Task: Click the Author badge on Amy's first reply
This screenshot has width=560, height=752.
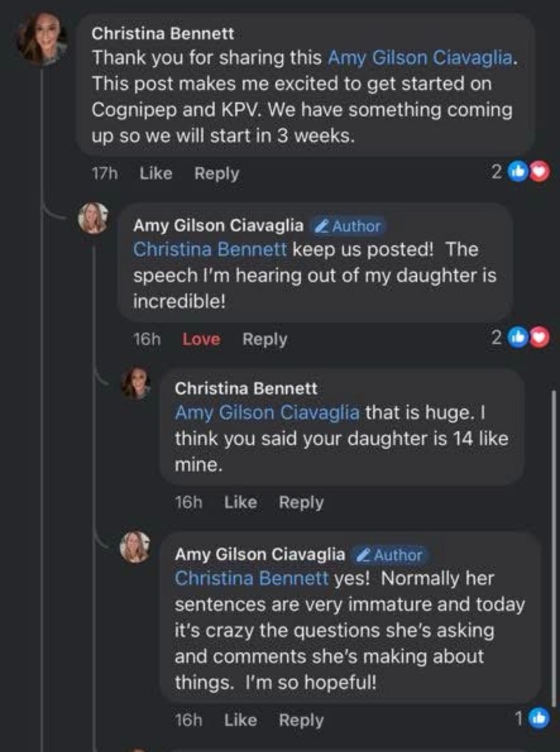Action: coord(347,226)
